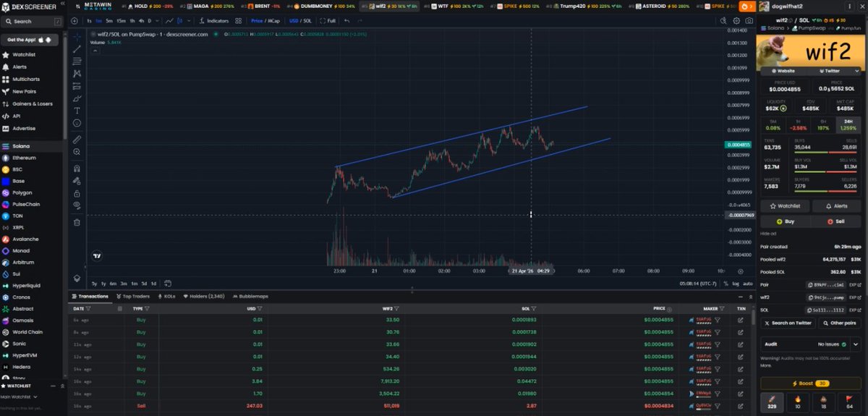Screen dimensions: 868x416
Task: Open the KOLs tab
Action: (167, 296)
